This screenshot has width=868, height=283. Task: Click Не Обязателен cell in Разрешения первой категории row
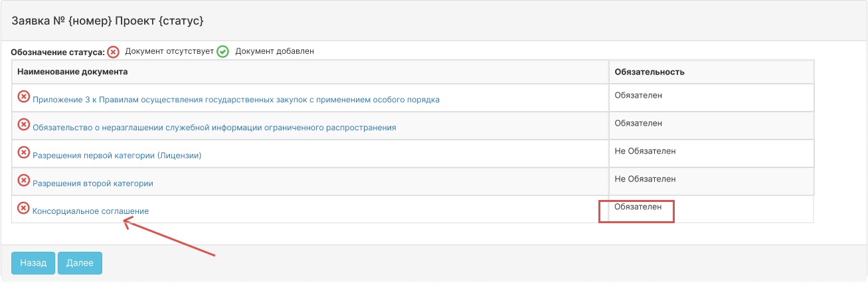click(x=645, y=151)
